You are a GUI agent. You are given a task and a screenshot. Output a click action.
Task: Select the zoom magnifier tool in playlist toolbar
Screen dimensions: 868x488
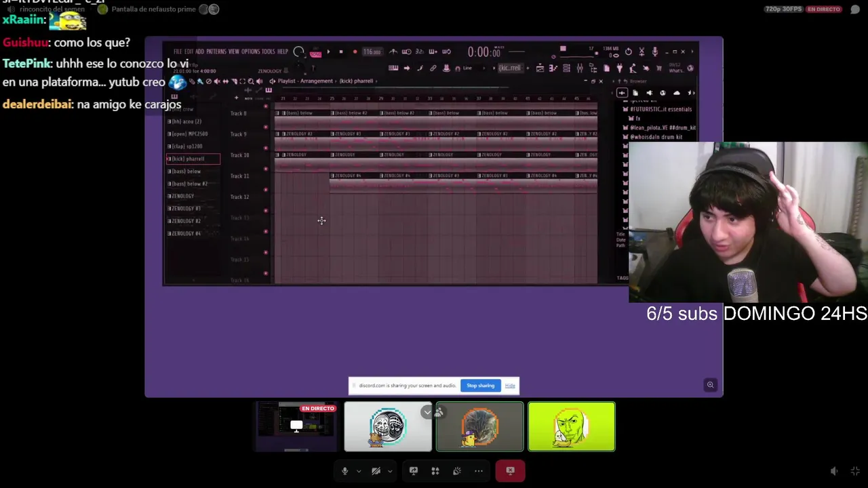[251, 81]
